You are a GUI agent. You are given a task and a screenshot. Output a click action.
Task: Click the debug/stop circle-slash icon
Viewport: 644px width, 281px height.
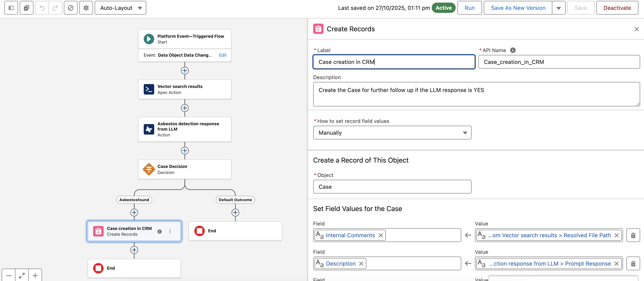(71, 8)
